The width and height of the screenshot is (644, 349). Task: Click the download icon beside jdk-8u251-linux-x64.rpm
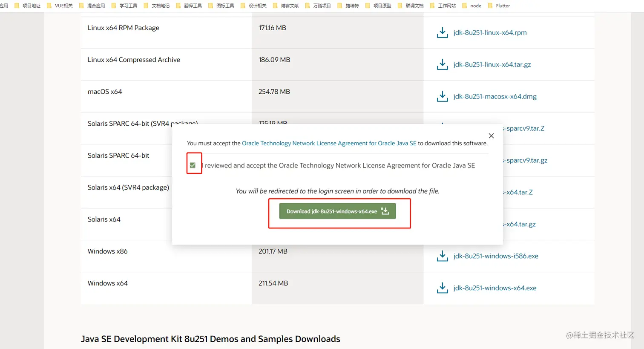coord(443,33)
